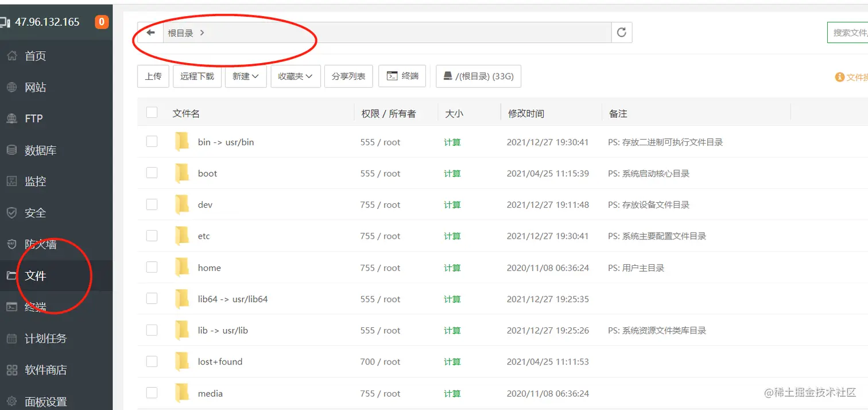This screenshot has width=868, height=410.
Task: Open the 终端 toolbar button
Action: click(402, 76)
